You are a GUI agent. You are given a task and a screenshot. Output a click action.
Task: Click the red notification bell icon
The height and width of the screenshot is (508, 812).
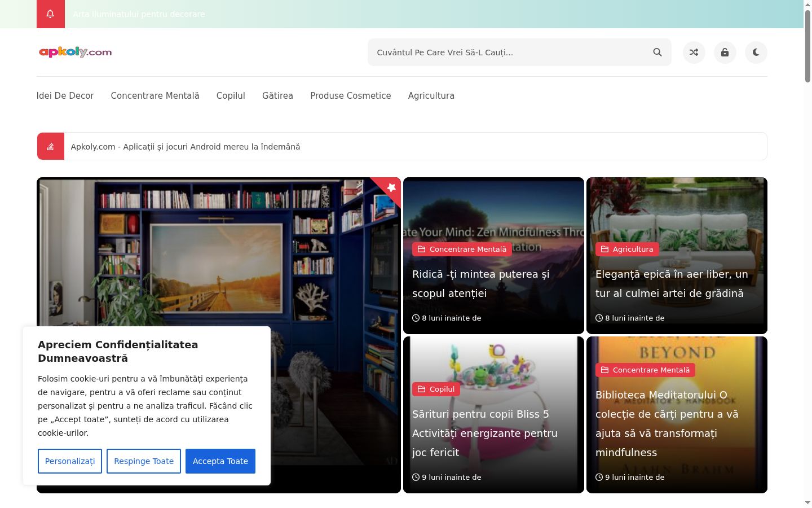(x=50, y=14)
